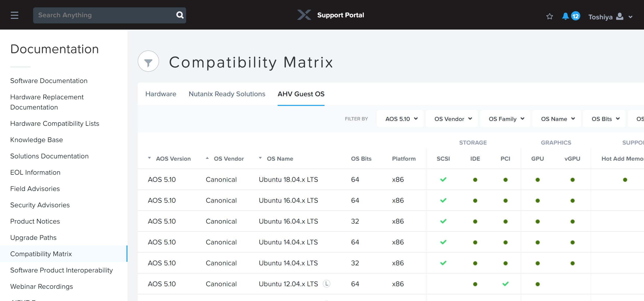Open Software Documentation in sidebar
Screen dimensions: 644x301
click(x=49, y=81)
